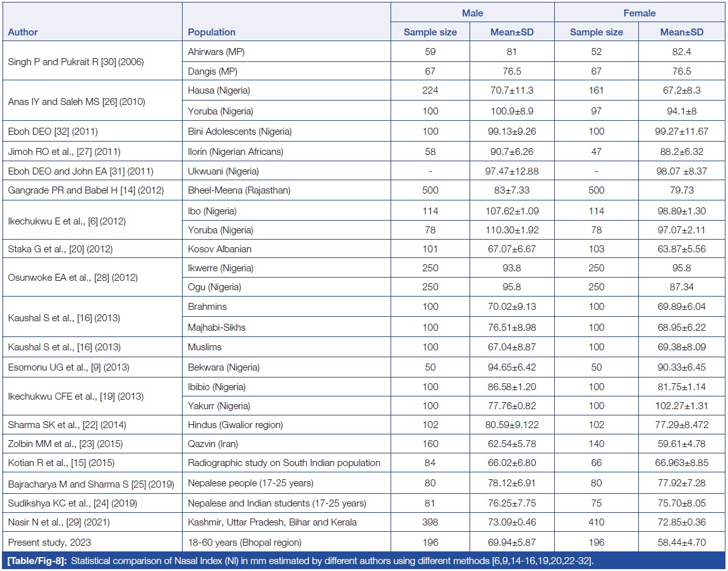The width and height of the screenshot is (728, 571).
Task: Select the Kosov Albanian population cell
Action: (219, 249)
